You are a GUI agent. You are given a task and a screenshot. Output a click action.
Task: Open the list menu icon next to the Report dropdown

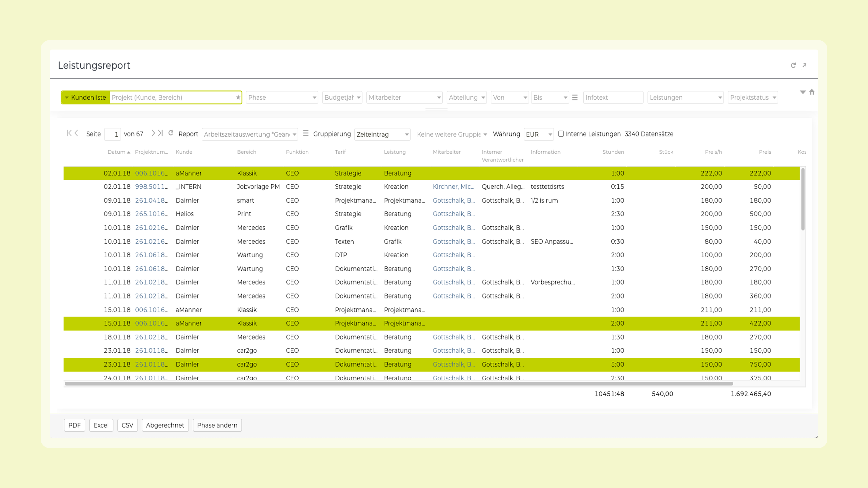306,133
